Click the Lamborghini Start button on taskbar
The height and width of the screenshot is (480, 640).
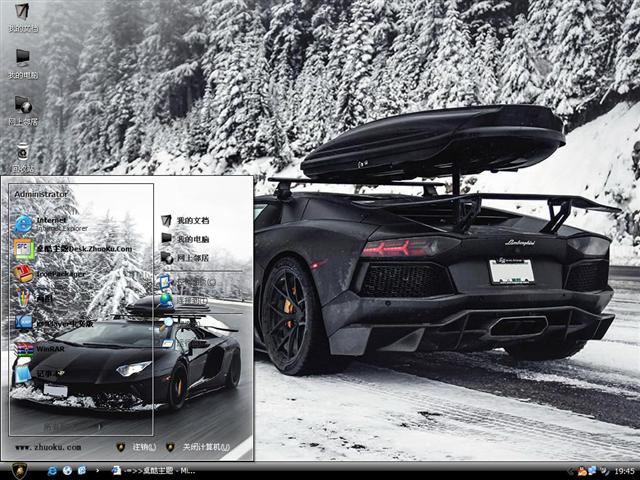tap(18, 471)
